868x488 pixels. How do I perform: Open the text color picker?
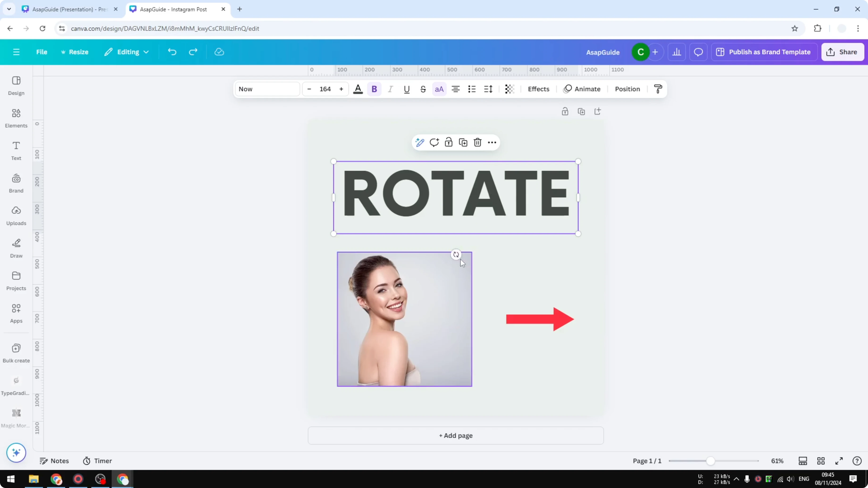(358, 89)
